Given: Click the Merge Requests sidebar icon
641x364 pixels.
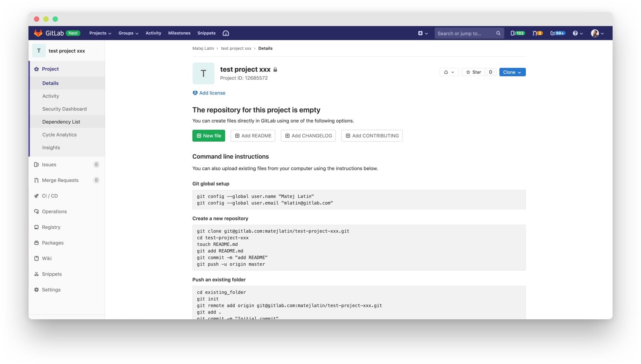Looking at the screenshot, I should [36, 180].
